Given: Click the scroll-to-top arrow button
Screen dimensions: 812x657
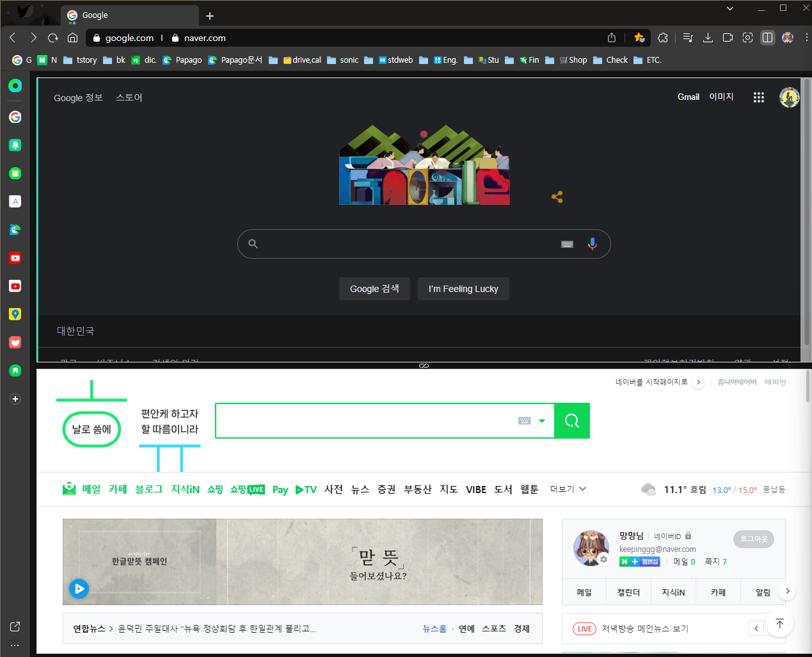Looking at the screenshot, I should coord(779,623).
